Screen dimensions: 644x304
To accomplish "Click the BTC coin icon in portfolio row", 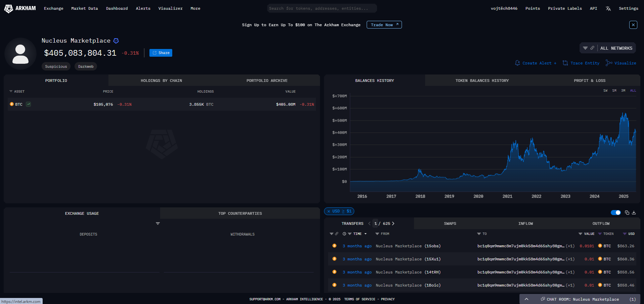I will [x=12, y=104].
